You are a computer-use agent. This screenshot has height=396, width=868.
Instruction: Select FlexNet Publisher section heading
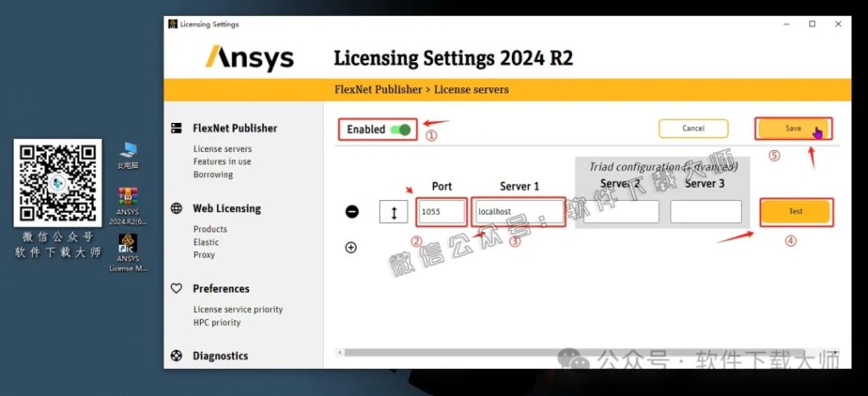pyautogui.click(x=235, y=128)
